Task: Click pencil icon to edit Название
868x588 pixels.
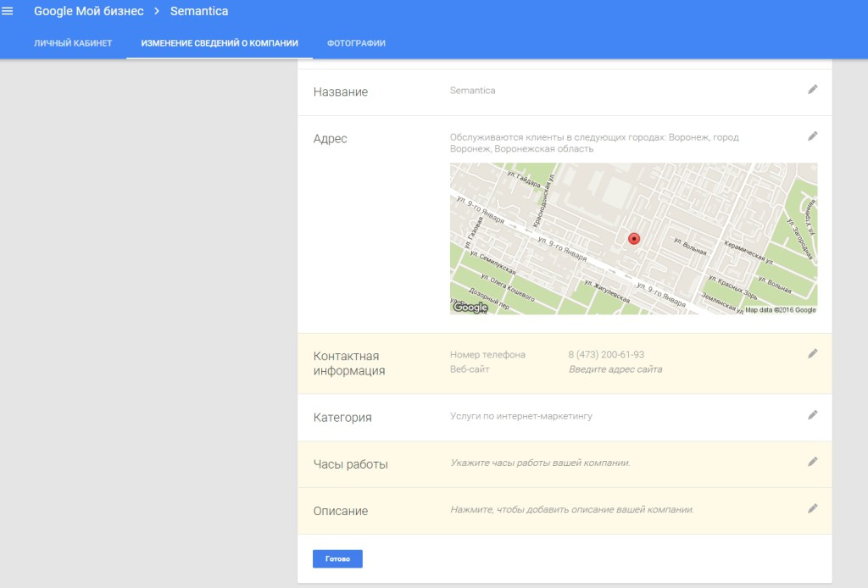Action: click(x=812, y=89)
